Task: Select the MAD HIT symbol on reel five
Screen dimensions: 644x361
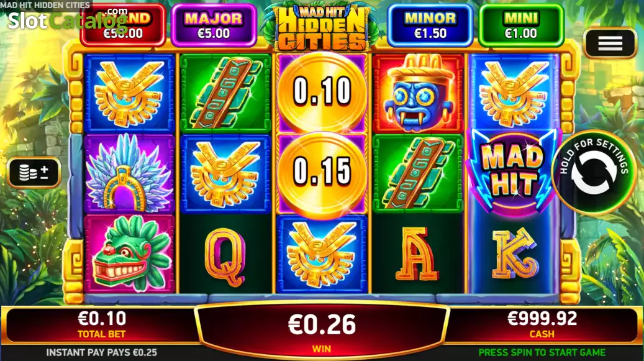Action: (514, 171)
